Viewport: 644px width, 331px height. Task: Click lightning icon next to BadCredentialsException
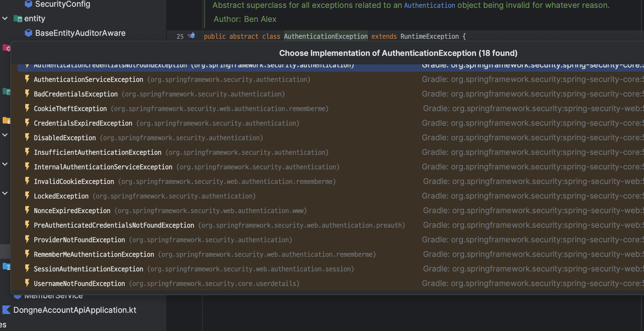27,94
